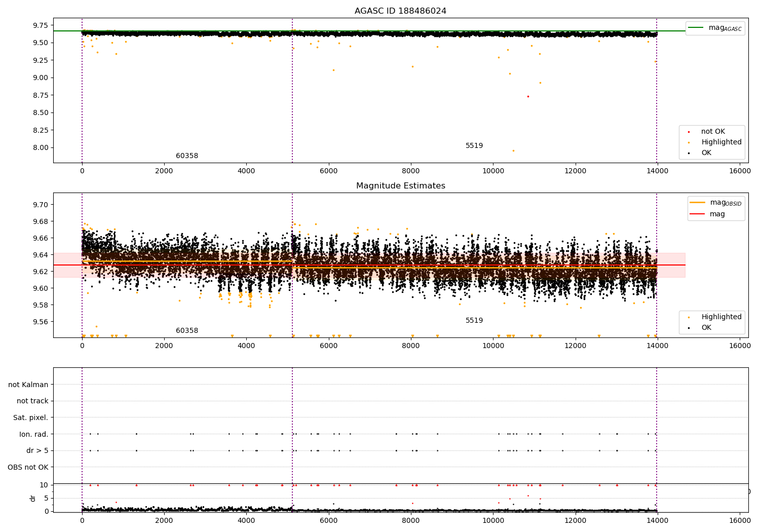Select the 9.50 y-axis tick label
The image size is (760, 532).
pos(40,43)
